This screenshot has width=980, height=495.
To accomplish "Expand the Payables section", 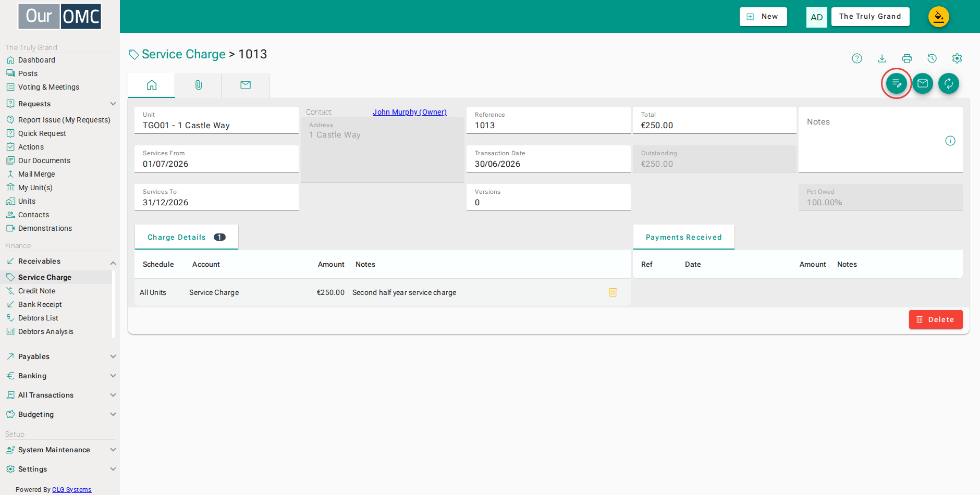I will [x=60, y=356].
